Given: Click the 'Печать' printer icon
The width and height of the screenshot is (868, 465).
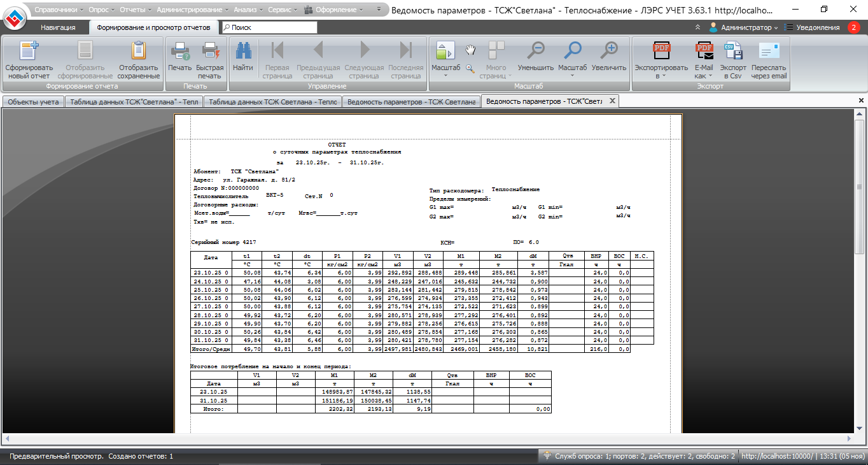Looking at the screenshot, I should pos(179,51).
